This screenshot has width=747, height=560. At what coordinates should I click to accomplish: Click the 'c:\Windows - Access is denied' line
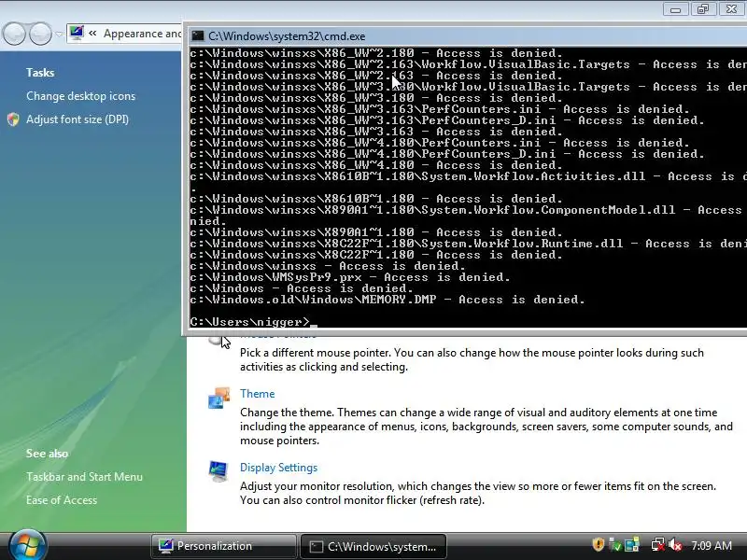301,288
